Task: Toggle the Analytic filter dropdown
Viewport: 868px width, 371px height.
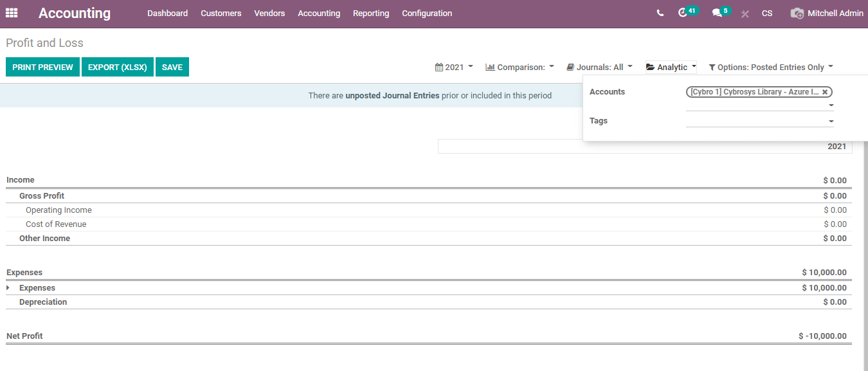Action: [671, 67]
